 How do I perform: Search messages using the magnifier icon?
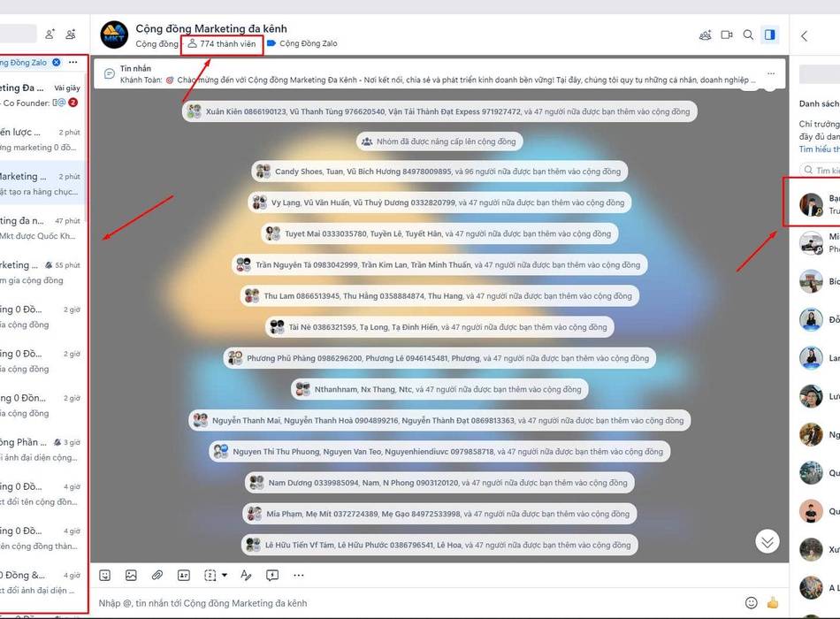tap(748, 34)
